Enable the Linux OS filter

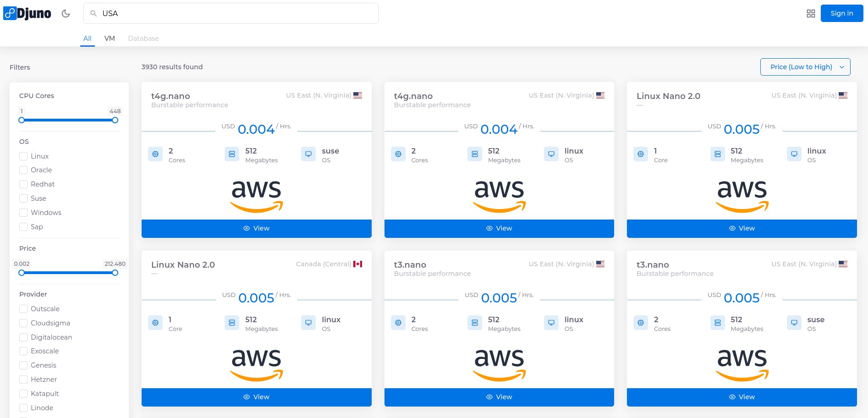(x=23, y=156)
